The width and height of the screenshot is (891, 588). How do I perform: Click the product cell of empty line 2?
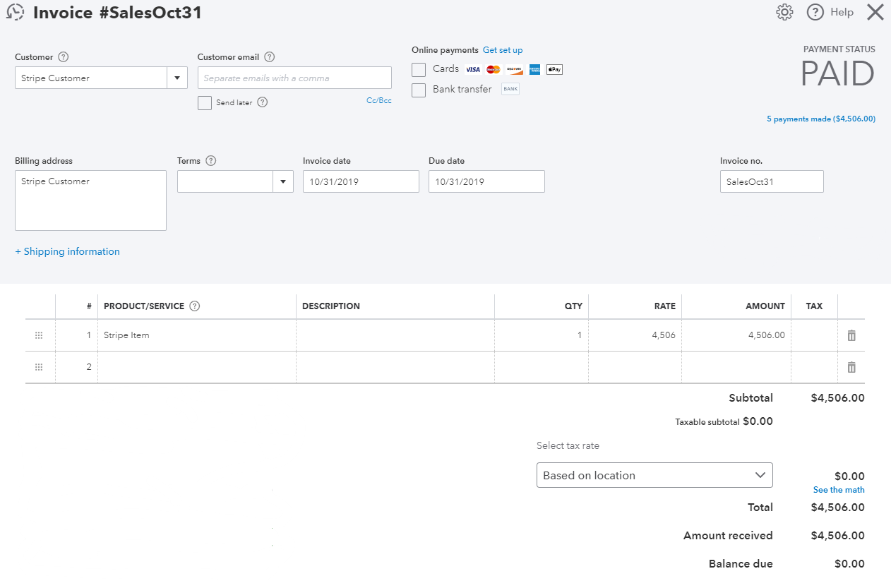(197, 367)
